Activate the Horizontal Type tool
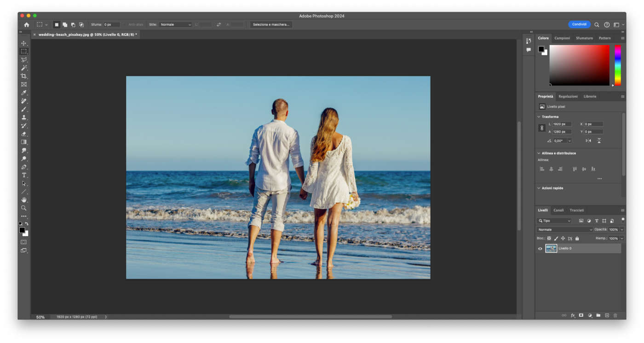 [24, 175]
